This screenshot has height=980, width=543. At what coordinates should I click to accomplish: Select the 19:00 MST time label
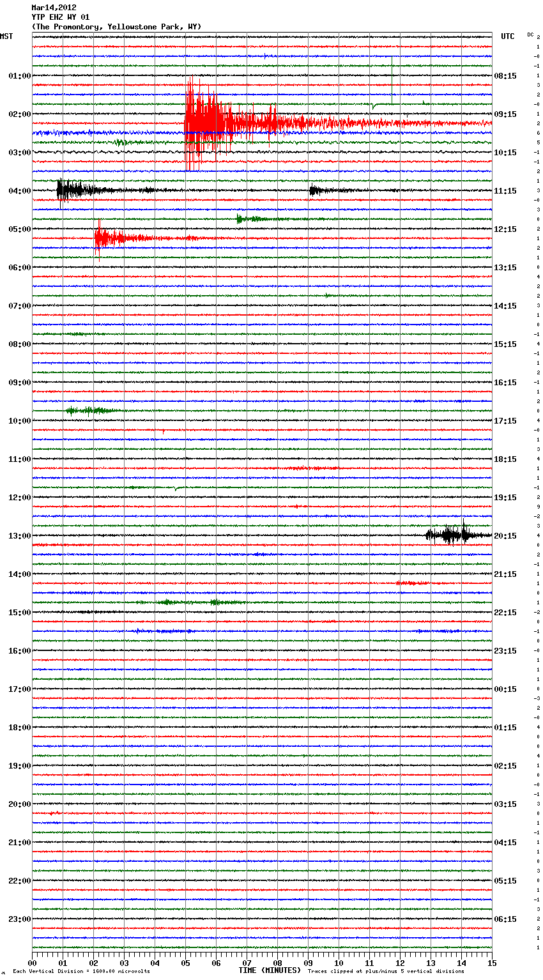(19, 766)
